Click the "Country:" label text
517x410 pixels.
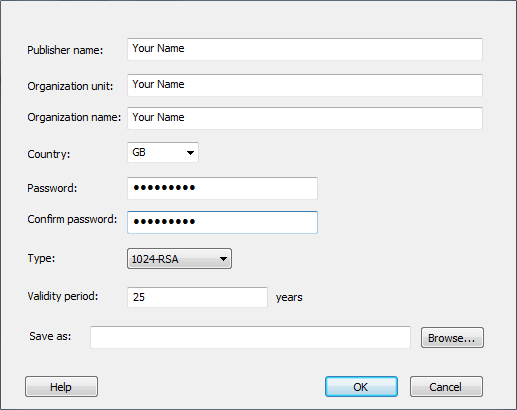[x=49, y=154]
